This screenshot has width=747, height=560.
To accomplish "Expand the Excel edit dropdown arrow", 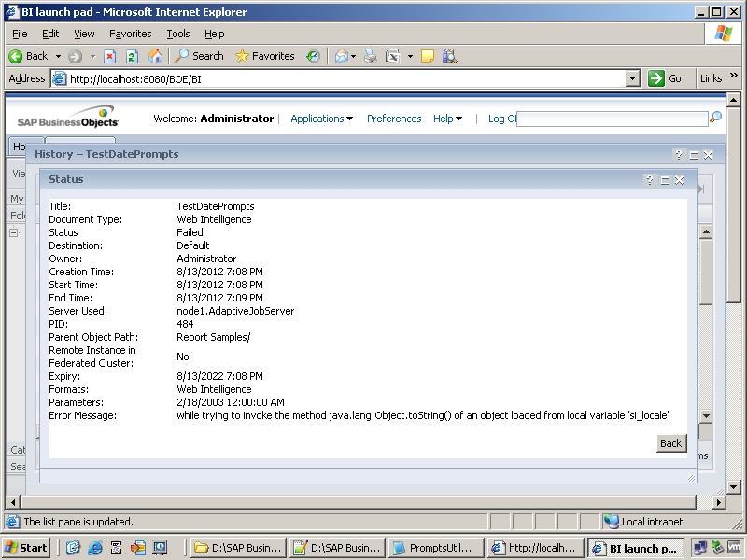I will (x=410, y=57).
